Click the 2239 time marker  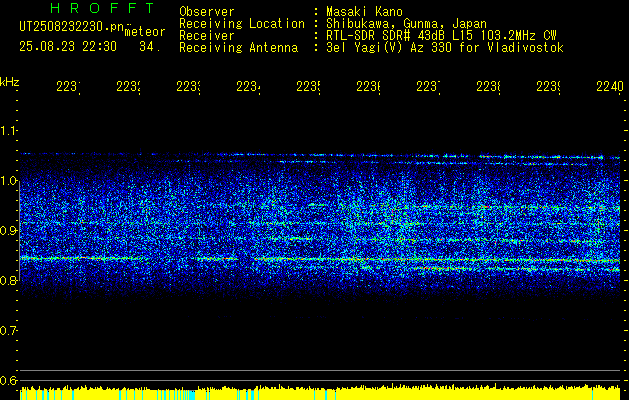(x=549, y=87)
